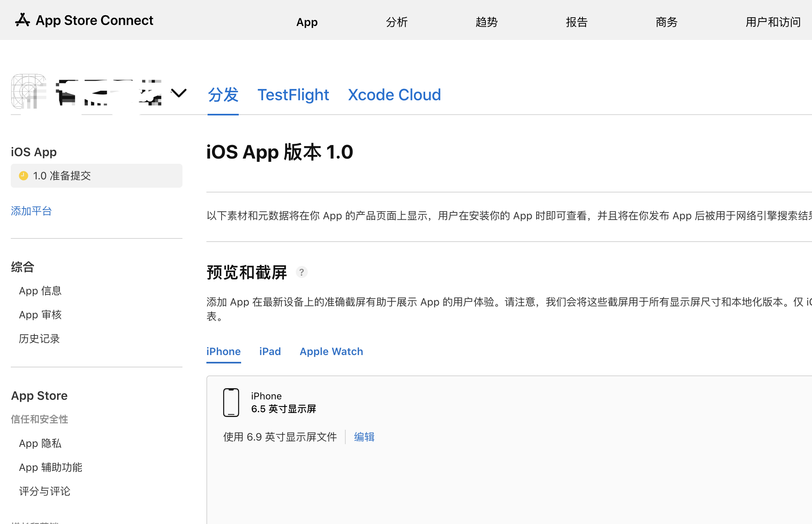The width and height of the screenshot is (812, 524).
Task: Switch to the TestFlight tab
Action: 293,95
